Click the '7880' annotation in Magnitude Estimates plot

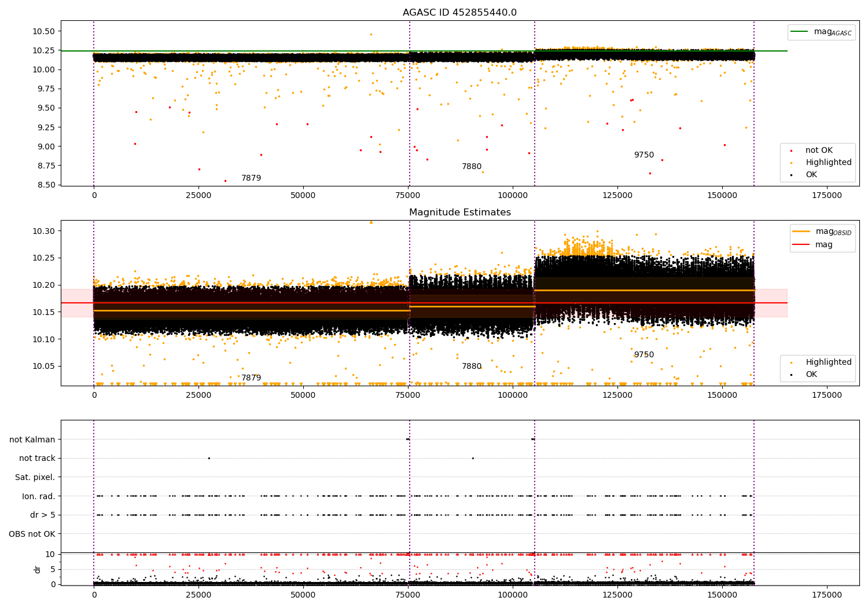click(x=472, y=367)
